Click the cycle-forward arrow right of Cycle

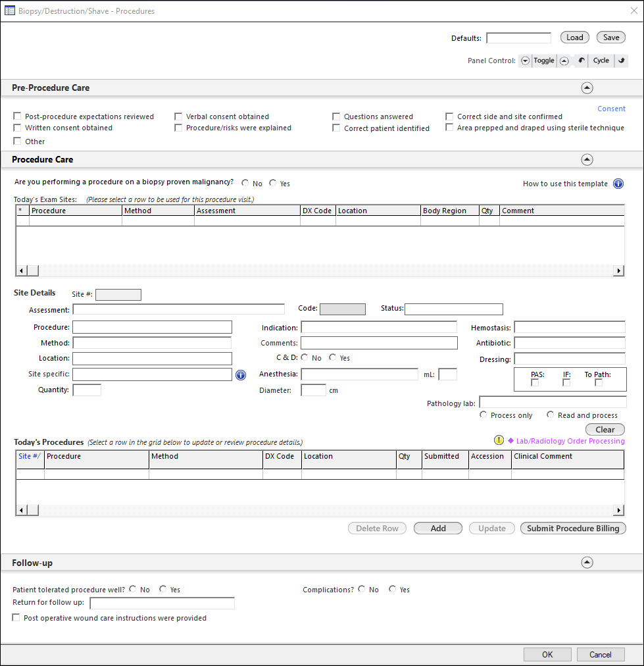click(x=622, y=61)
